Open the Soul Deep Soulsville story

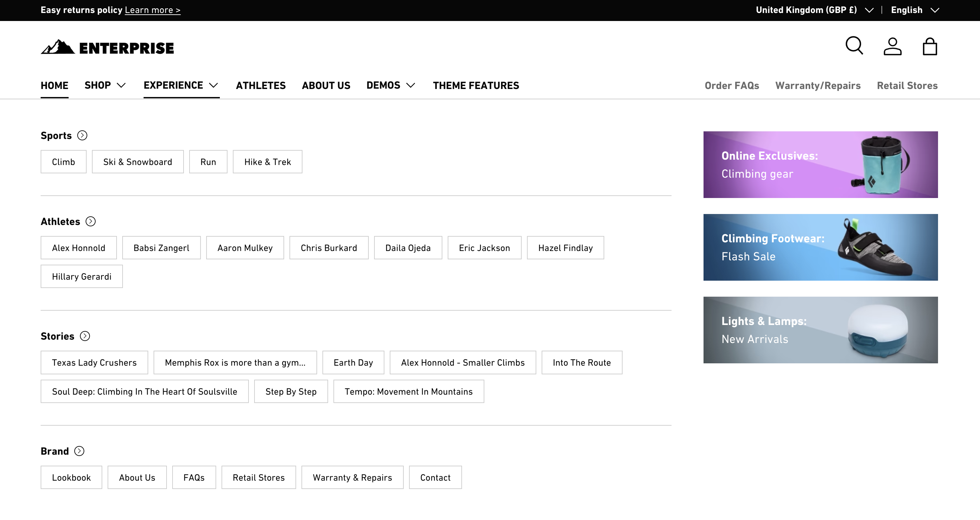point(145,391)
